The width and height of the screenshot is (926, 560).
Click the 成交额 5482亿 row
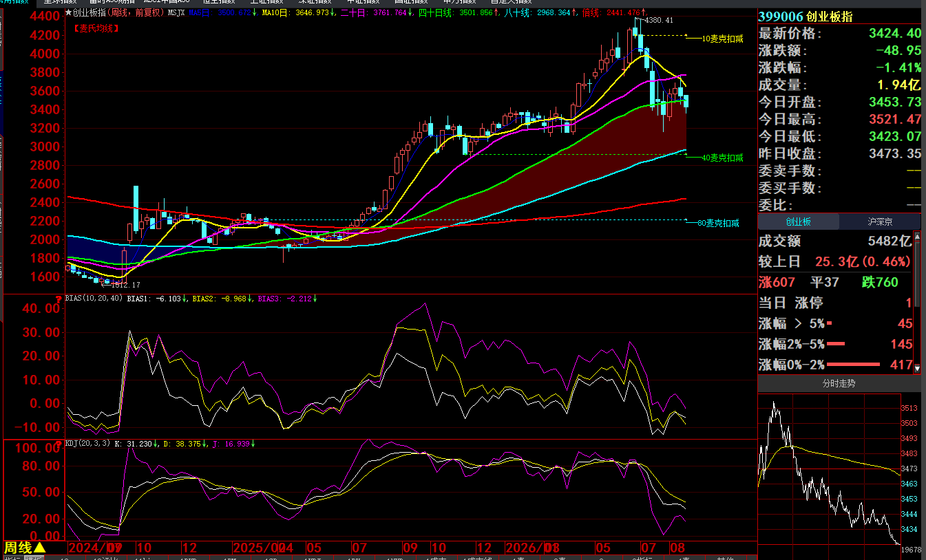[x=835, y=241]
